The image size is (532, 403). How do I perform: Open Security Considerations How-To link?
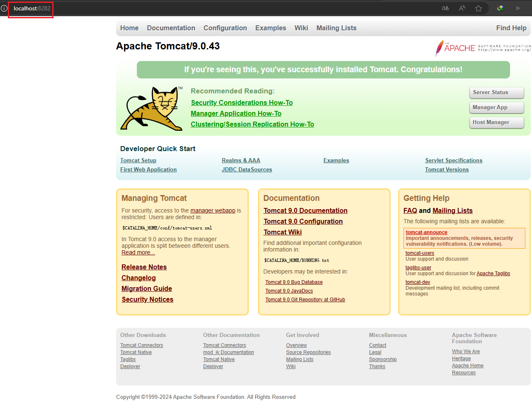tap(242, 103)
